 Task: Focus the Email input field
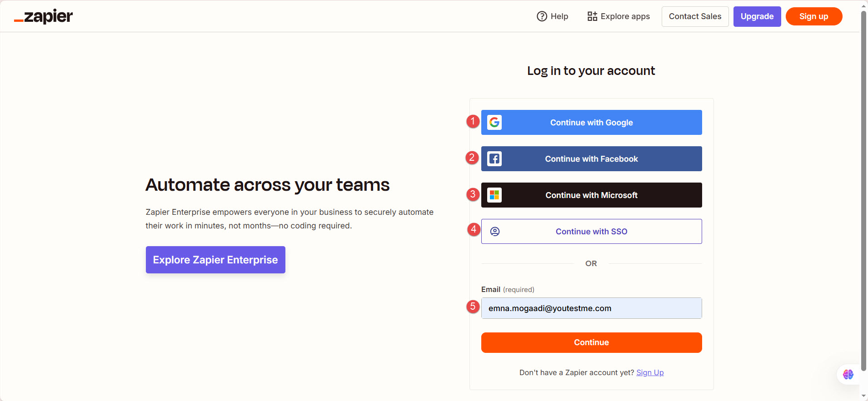591,308
